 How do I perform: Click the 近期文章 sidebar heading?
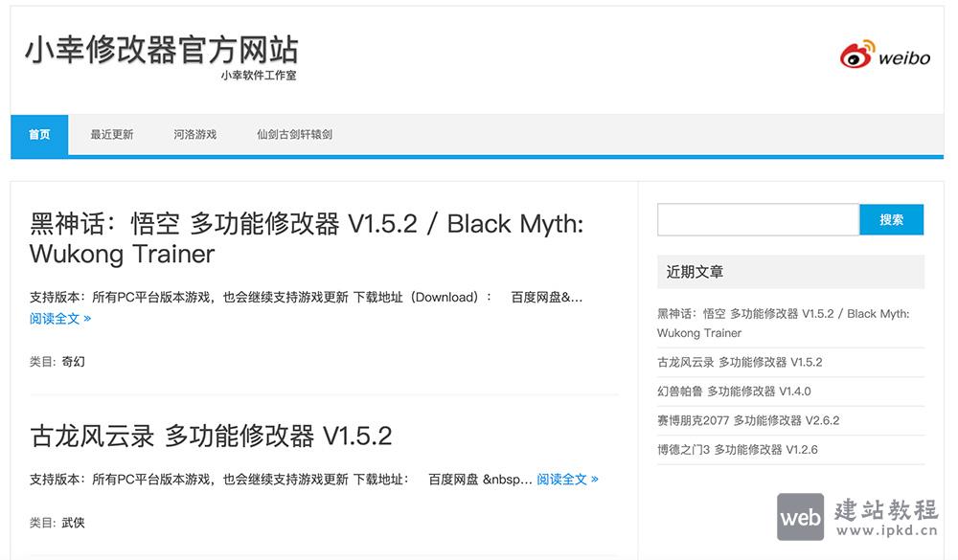[x=695, y=272]
